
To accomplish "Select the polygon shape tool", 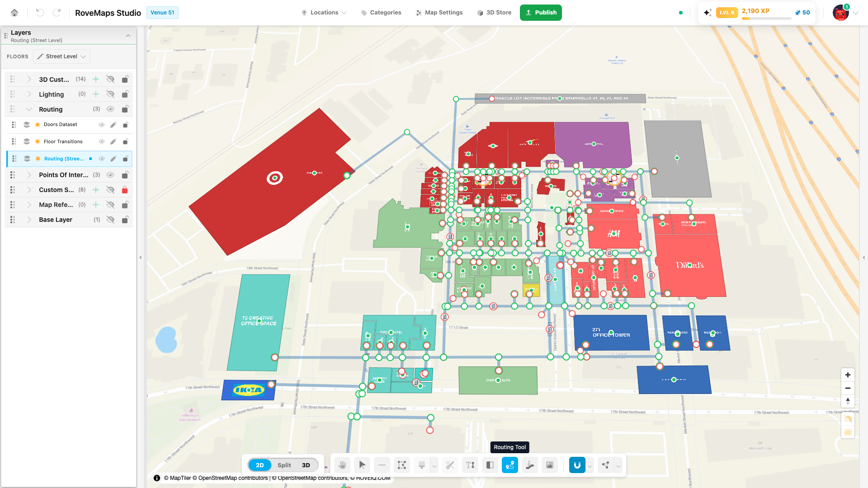I will click(x=402, y=465).
